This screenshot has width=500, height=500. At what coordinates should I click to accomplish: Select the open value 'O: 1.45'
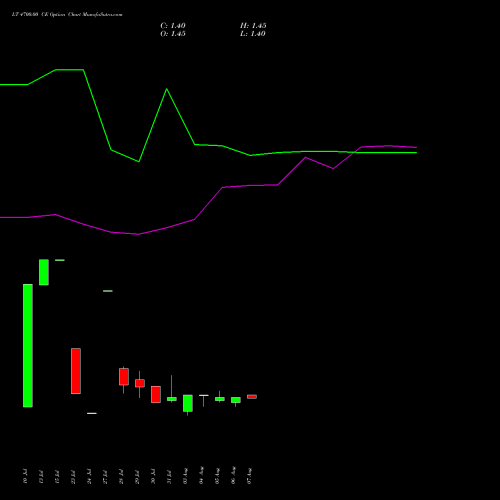pyautogui.click(x=173, y=34)
